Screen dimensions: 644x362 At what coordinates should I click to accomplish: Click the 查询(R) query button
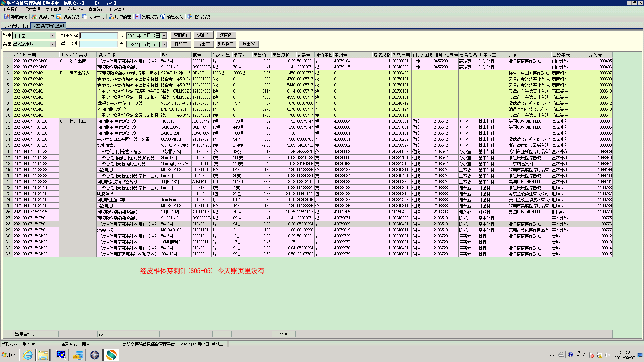pyautogui.click(x=180, y=35)
